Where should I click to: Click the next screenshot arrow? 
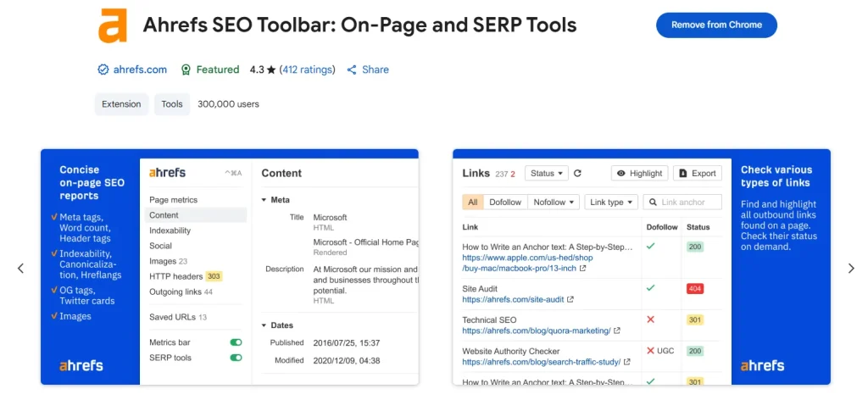coord(851,269)
